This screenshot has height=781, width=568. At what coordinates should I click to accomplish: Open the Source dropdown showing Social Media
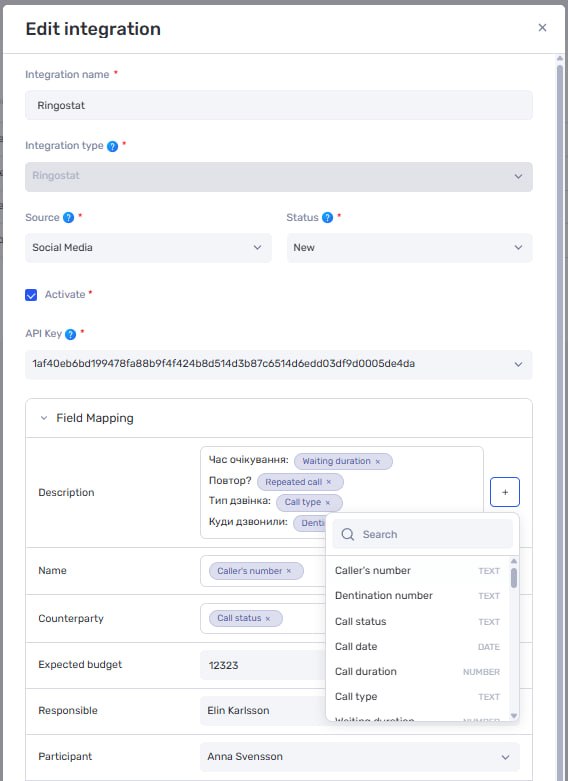(148, 248)
